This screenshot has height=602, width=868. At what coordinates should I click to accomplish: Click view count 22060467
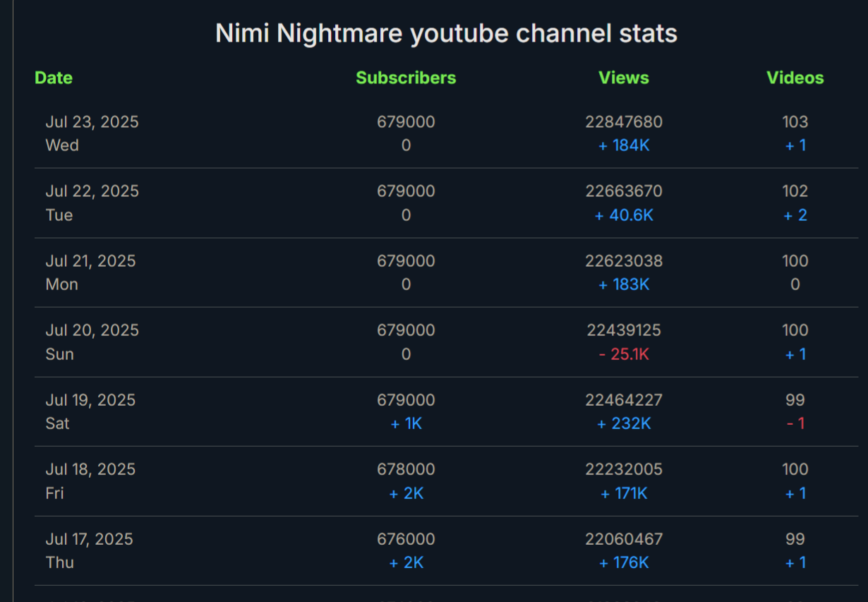[624, 539]
